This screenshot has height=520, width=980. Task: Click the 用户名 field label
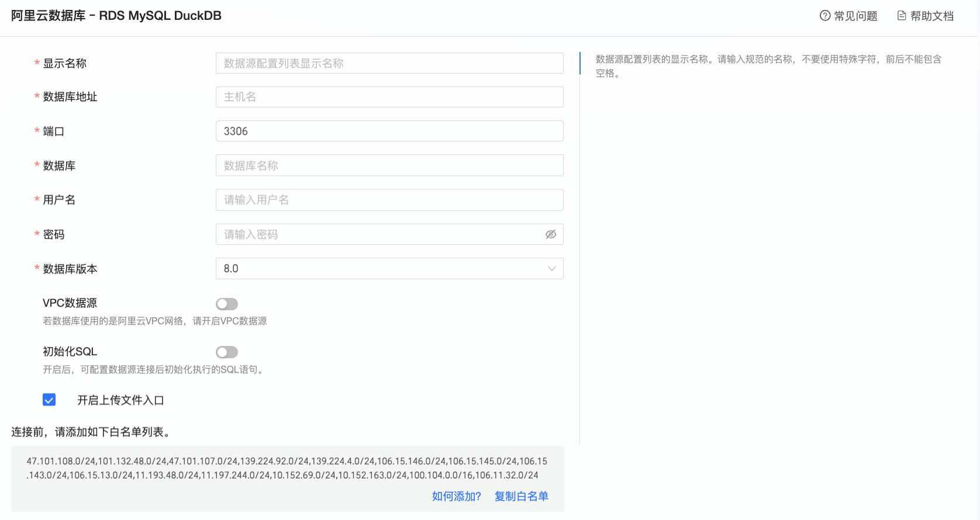click(59, 200)
